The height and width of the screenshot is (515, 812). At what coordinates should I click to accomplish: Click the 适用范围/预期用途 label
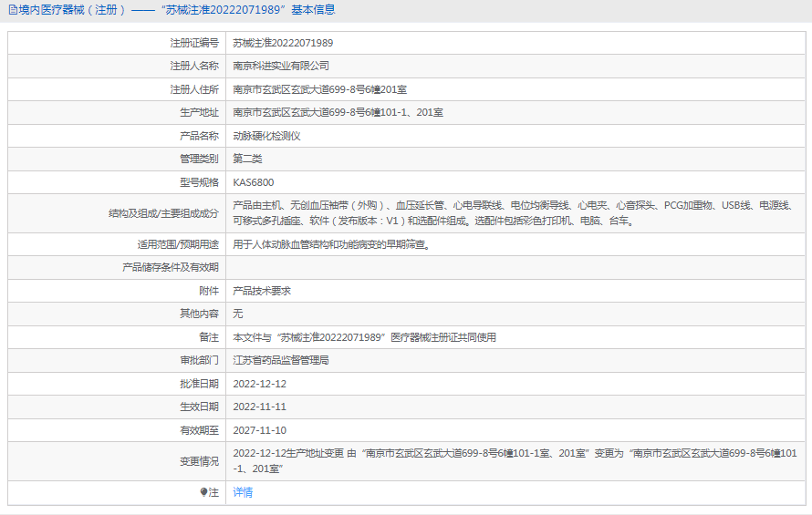[178, 244]
